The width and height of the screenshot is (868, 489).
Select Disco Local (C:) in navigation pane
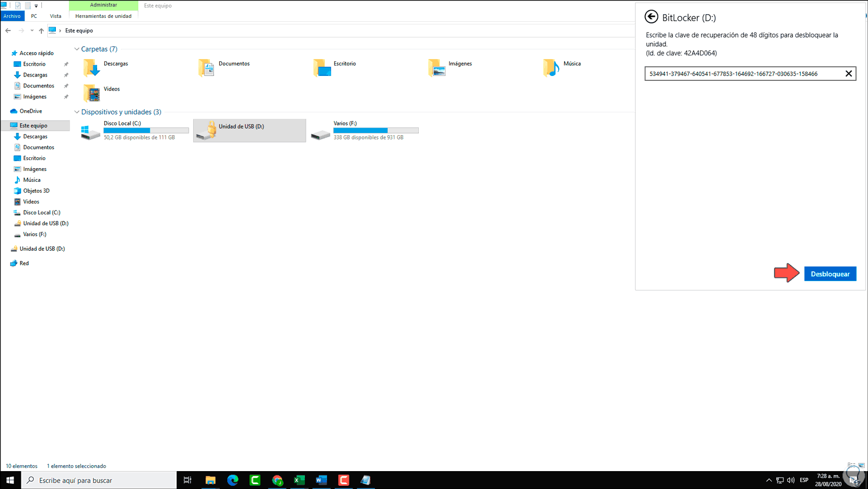point(41,213)
